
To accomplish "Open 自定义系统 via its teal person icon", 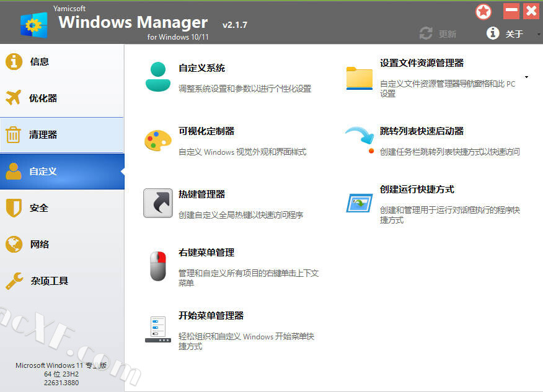I will click(x=158, y=77).
